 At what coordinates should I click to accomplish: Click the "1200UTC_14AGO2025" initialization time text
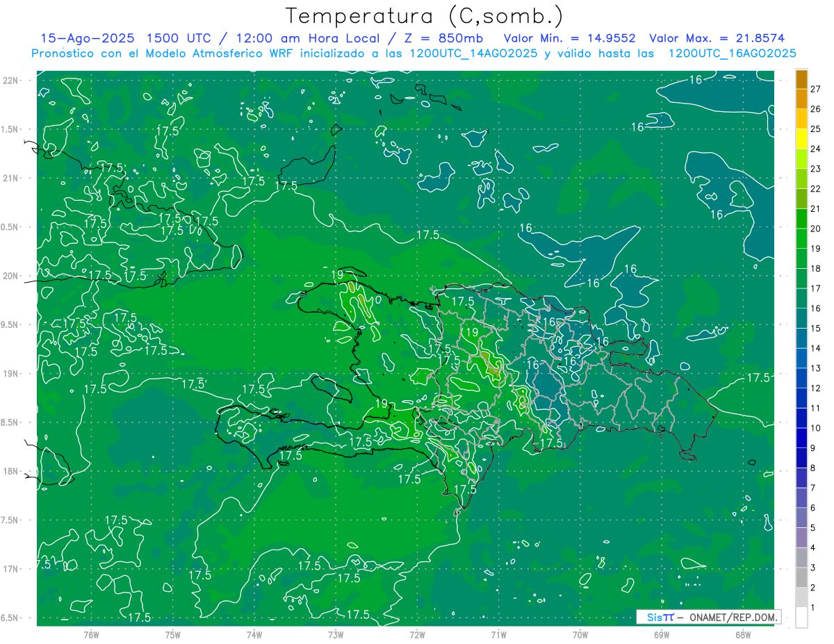(x=472, y=53)
